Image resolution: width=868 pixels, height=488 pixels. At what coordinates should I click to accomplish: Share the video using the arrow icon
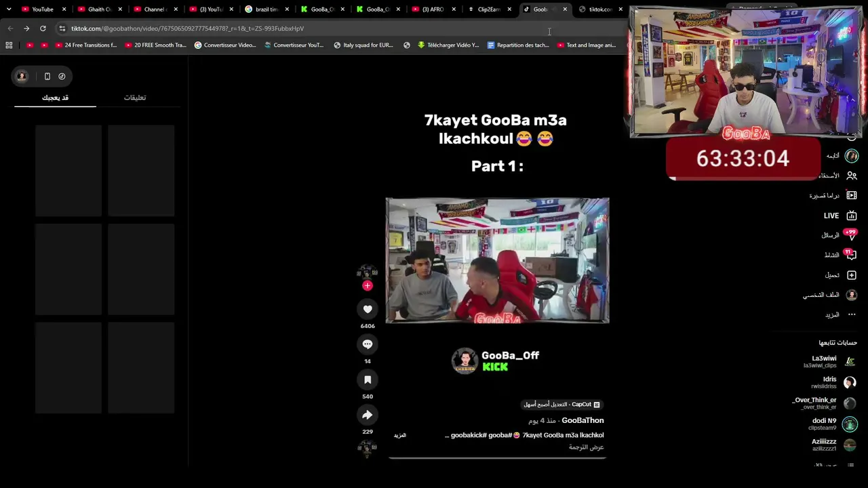368,415
